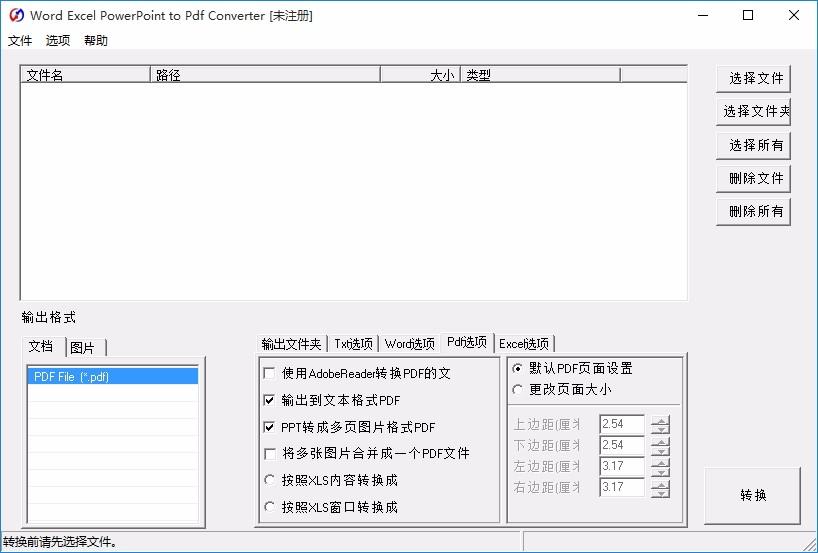Increase 下边距 with the up spinner arrow
This screenshot has height=553, width=818.
(660, 441)
